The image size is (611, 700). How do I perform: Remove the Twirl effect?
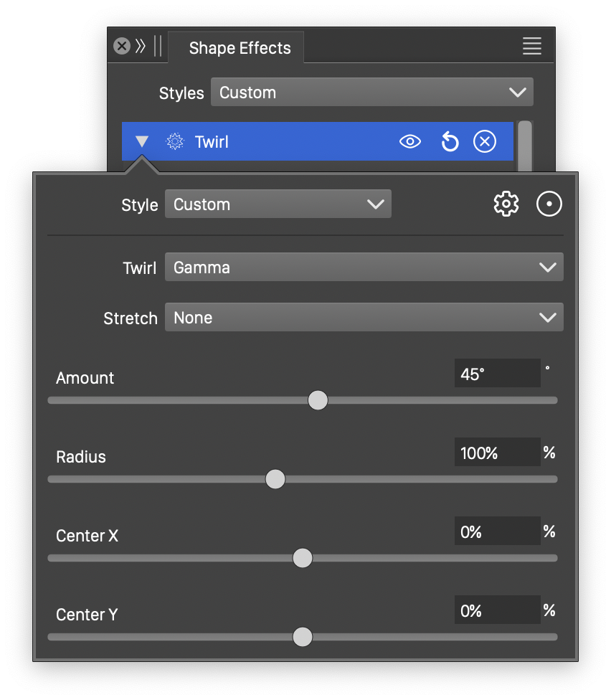point(485,142)
